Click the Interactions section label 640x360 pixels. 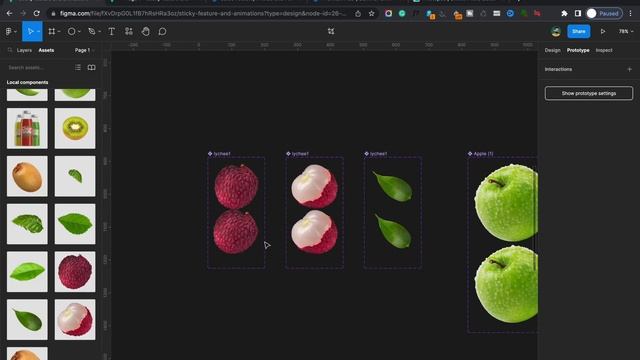(558, 69)
